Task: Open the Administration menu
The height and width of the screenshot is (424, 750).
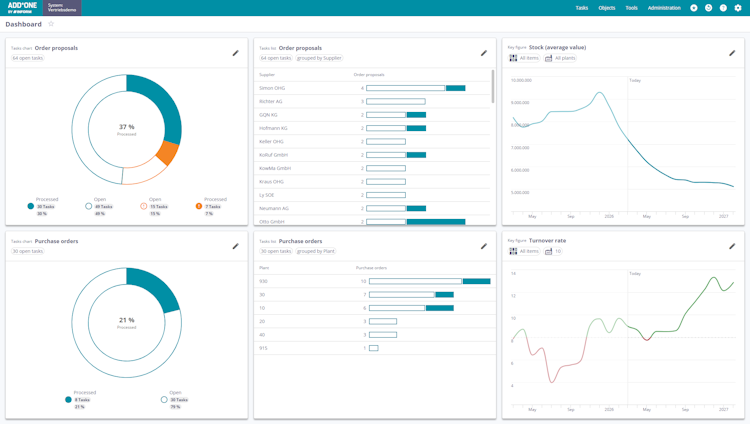Action: (664, 8)
